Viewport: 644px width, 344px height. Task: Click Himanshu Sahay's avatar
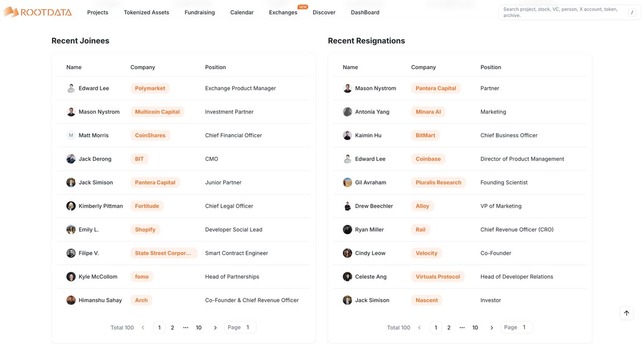click(71, 301)
